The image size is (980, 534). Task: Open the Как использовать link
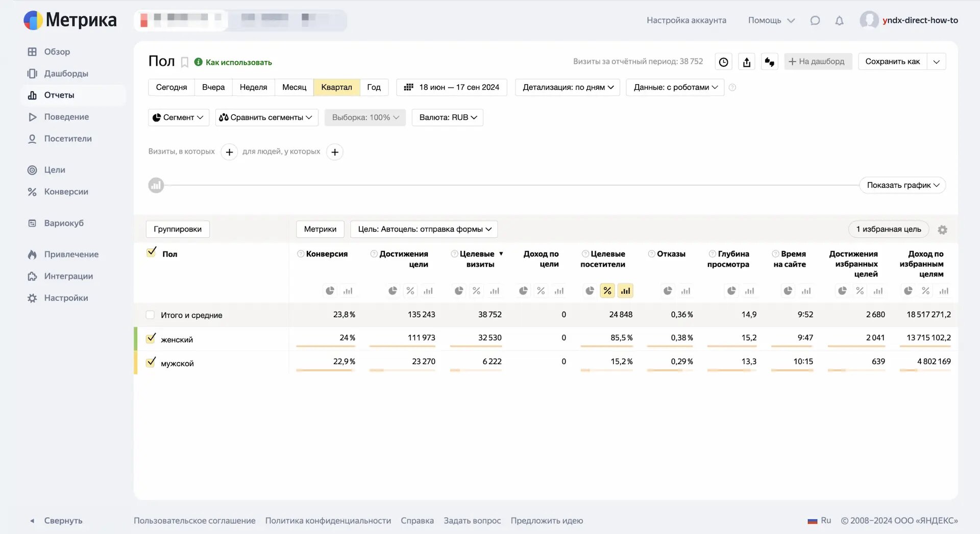coord(238,62)
